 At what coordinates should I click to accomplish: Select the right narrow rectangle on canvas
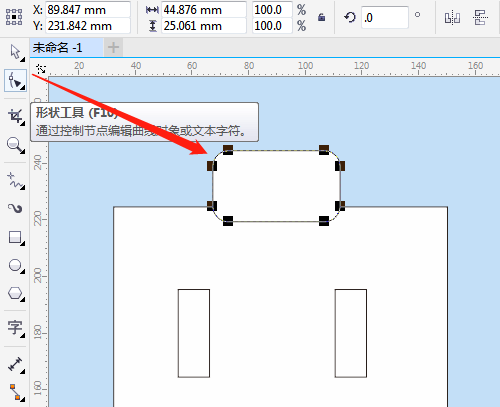click(351, 333)
